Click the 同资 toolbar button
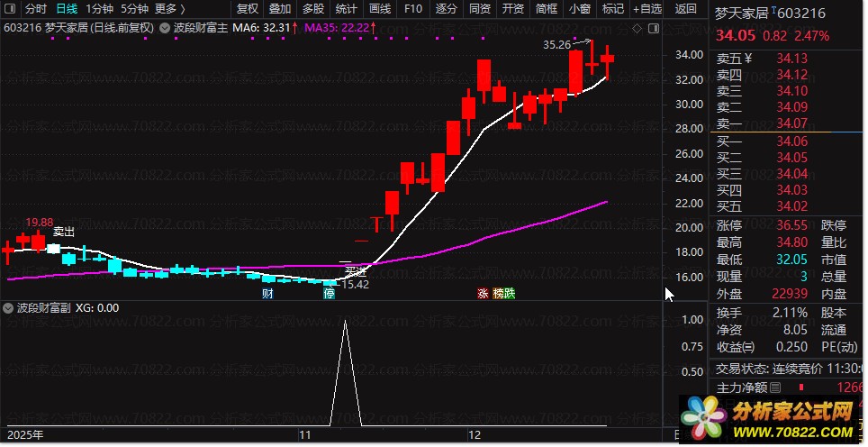This screenshot has height=447, width=868. (x=479, y=9)
